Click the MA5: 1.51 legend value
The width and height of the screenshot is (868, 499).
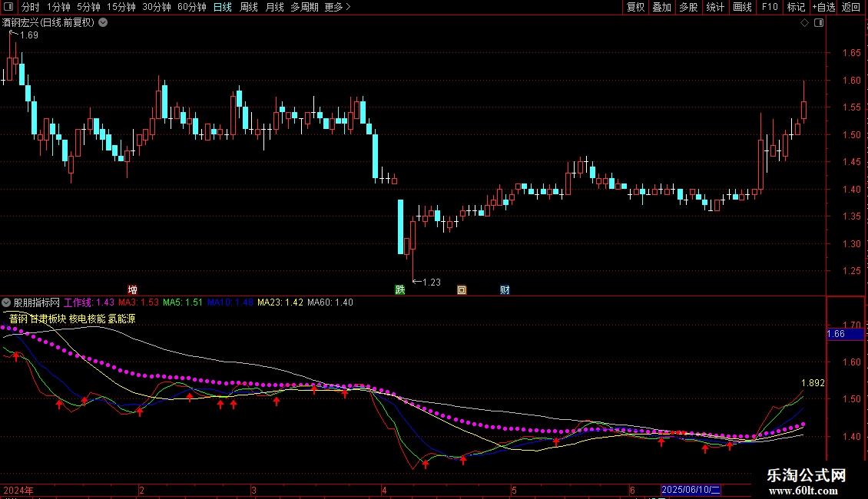click(183, 302)
